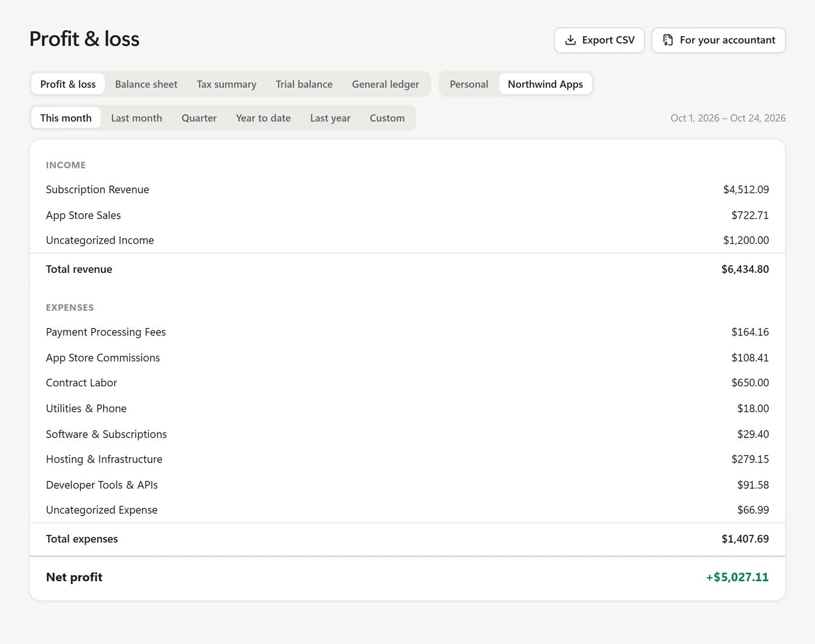The image size is (815, 644).
Task: Click the +$5,027.11 net profit figure
Action: [737, 577]
